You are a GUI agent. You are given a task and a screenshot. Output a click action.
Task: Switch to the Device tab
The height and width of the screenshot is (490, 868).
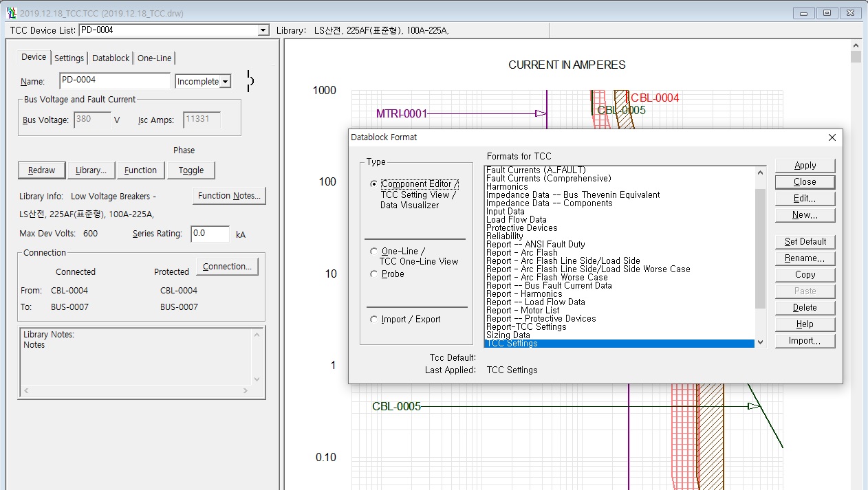pos(34,57)
